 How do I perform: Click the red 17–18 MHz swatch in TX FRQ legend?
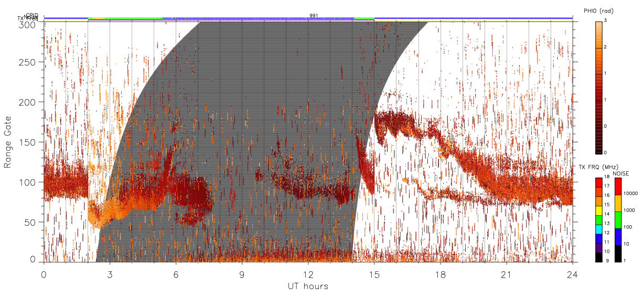(x=599, y=182)
